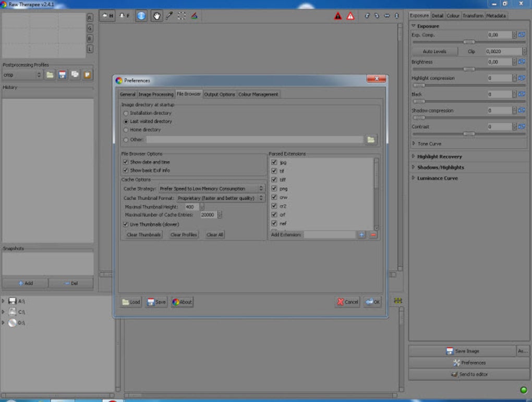This screenshot has width=532, height=402.
Task: Choose the Home directory radio option
Action: [x=126, y=130]
